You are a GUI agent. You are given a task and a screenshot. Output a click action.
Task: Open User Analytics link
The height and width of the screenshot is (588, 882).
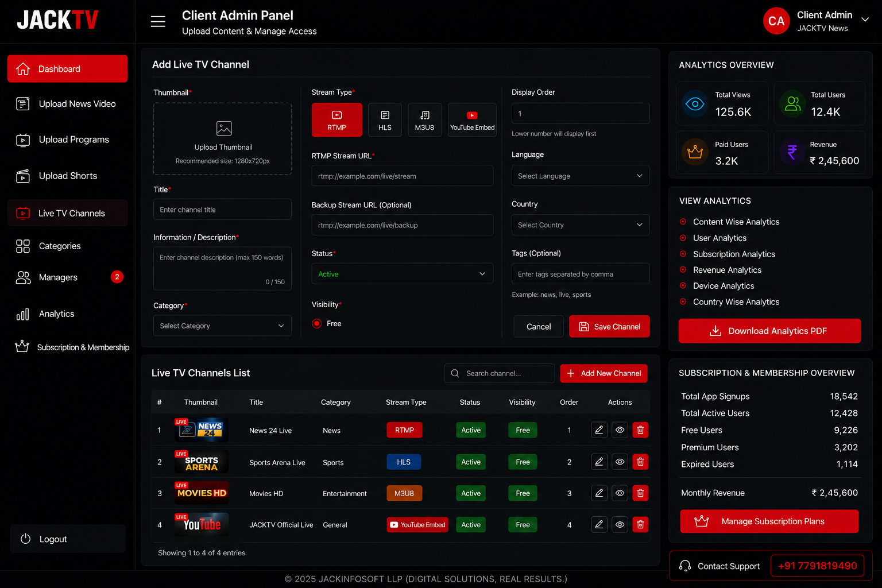click(x=719, y=238)
